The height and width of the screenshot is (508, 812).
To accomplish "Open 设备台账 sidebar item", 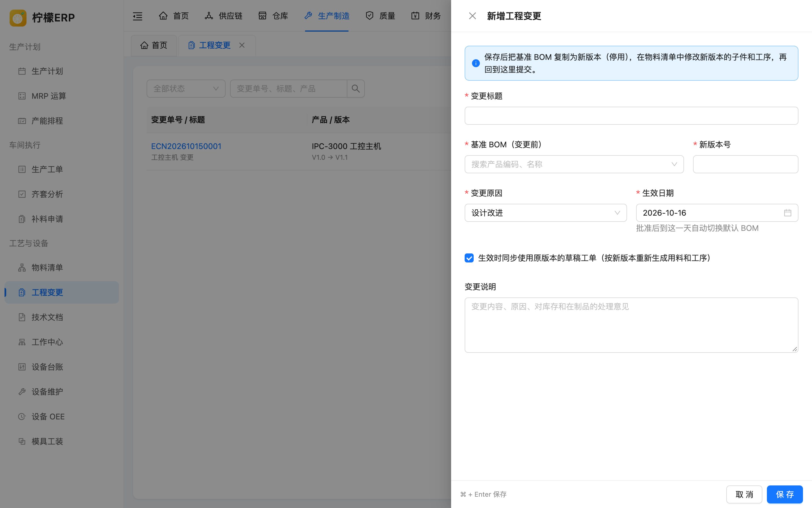I will tap(62, 367).
